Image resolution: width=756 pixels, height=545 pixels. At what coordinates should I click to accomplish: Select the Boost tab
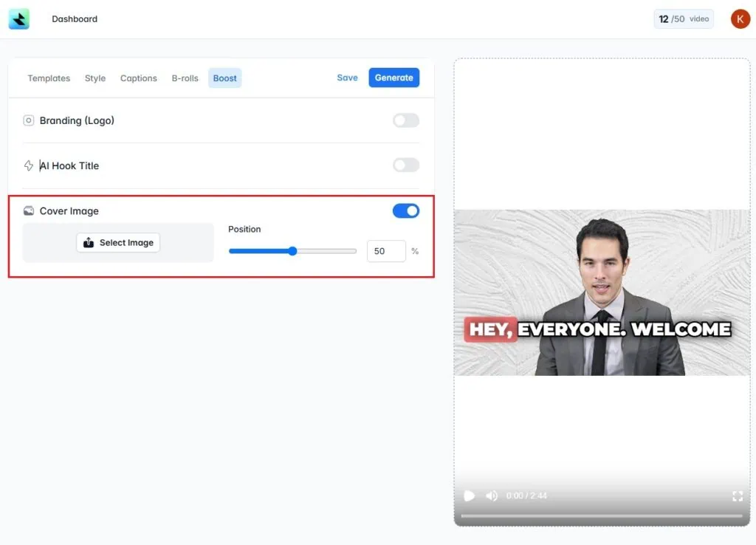pos(224,78)
